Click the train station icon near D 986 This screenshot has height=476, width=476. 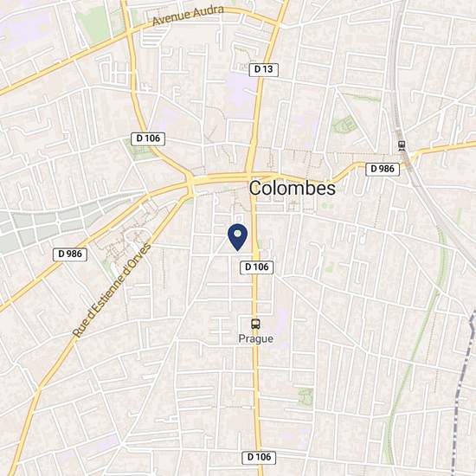(x=402, y=145)
